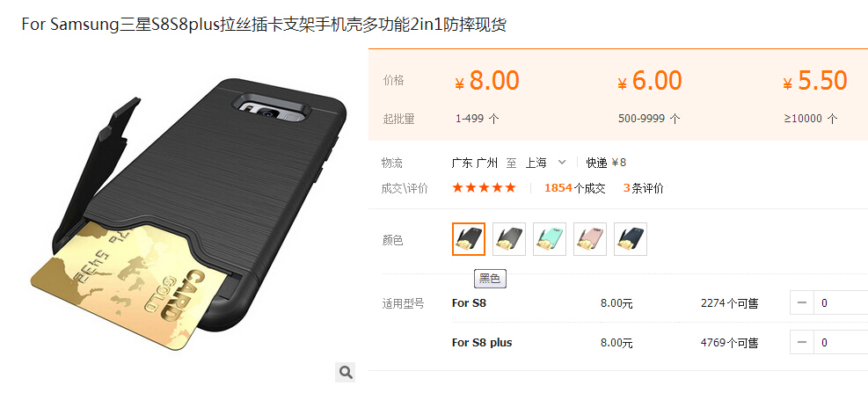
Task: Choose the gray phone case color option
Action: tap(508, 239)
